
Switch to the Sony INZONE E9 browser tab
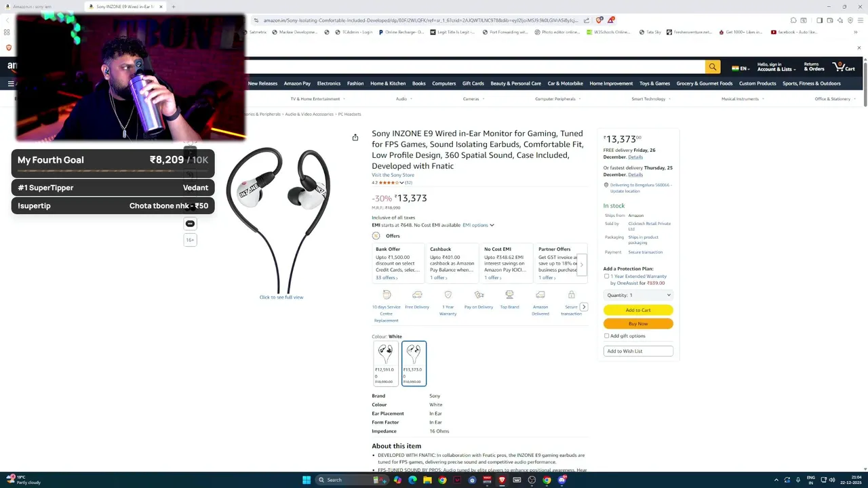(x=125, y=7)
